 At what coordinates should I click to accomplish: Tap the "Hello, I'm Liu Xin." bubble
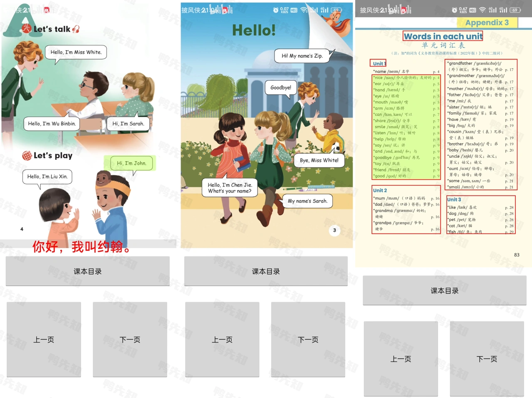click(47, 177)
